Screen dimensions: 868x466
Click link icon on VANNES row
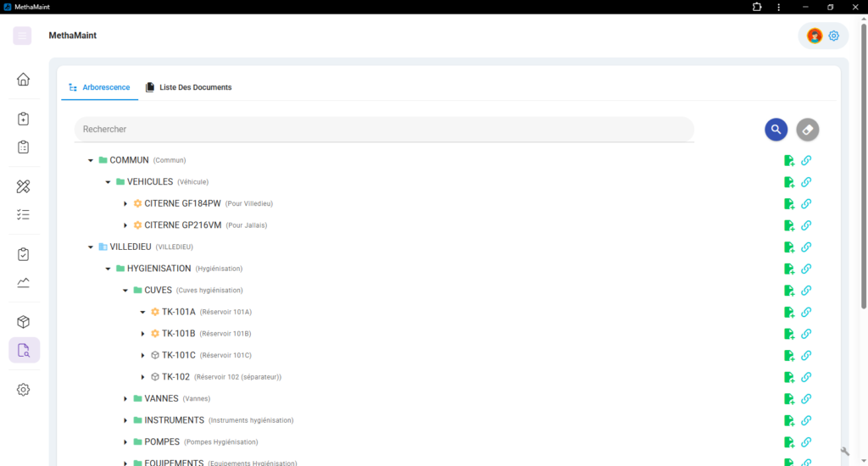(x=806, y=398)
